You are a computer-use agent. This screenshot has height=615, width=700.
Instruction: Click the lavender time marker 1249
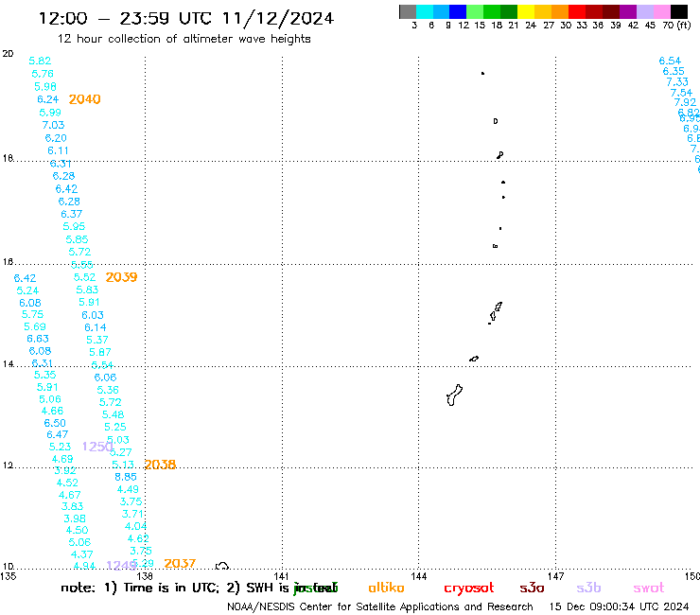pyautogui.click(x=121, y=566)
